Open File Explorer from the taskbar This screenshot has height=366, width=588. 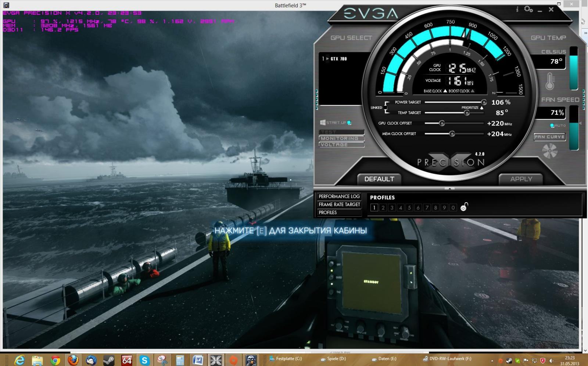point(37,360)
